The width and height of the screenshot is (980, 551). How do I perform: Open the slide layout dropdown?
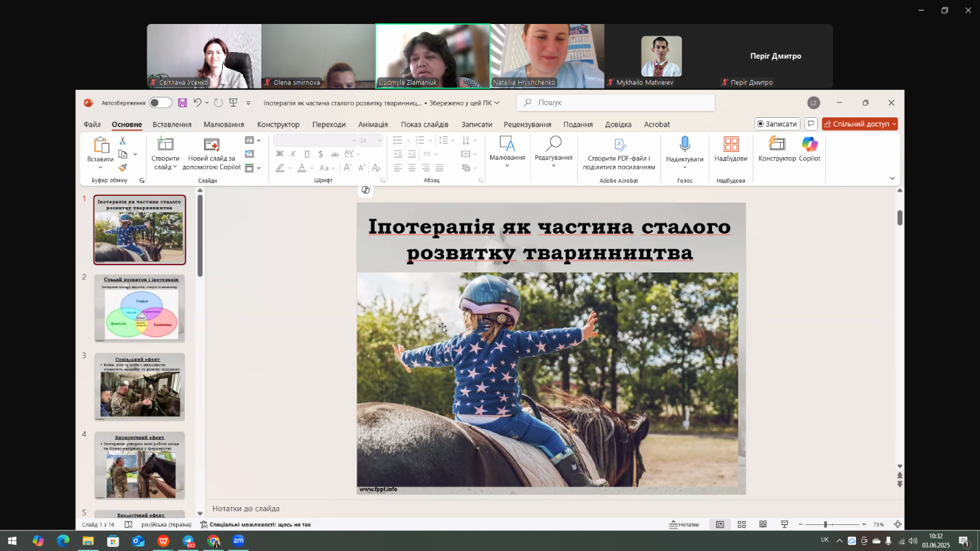[253, 140]
